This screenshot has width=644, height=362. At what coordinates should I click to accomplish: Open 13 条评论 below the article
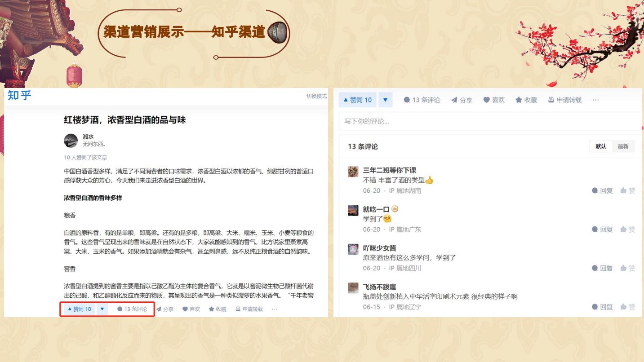pos(132,309)
